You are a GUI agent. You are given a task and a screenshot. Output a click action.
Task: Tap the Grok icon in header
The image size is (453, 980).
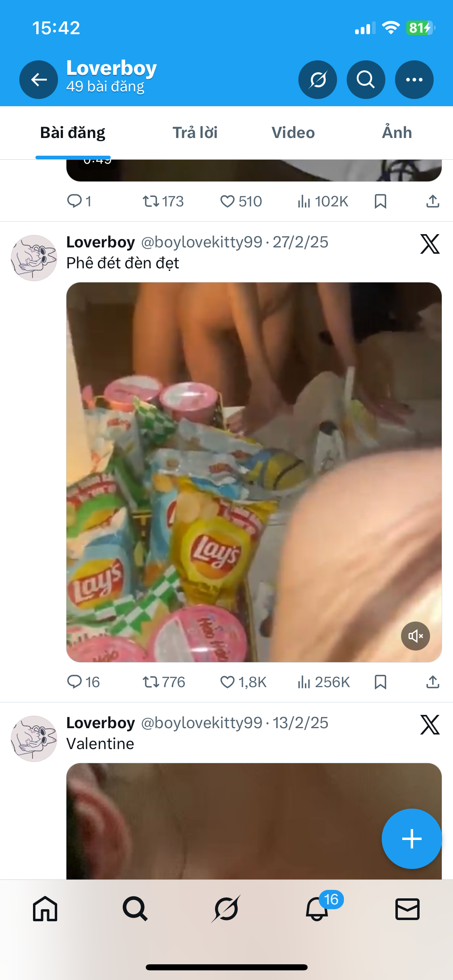tap(317, 80)
